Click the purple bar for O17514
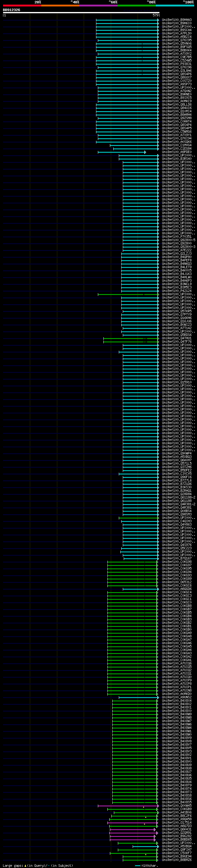197x868 pixels. [133, 823]
